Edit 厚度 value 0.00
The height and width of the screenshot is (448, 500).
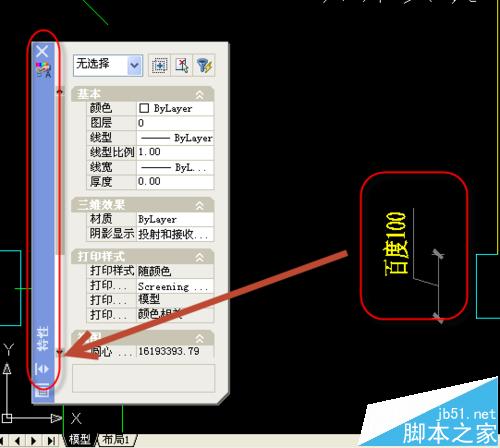point(175,182)
